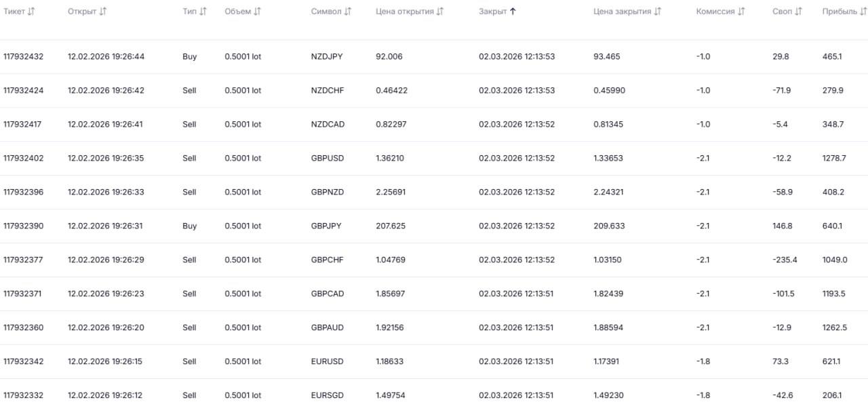Image resolution: width=868 pixels, height=402 pixels.
Task: Sort the Объем column via its icon
Action: click(257, 12)
